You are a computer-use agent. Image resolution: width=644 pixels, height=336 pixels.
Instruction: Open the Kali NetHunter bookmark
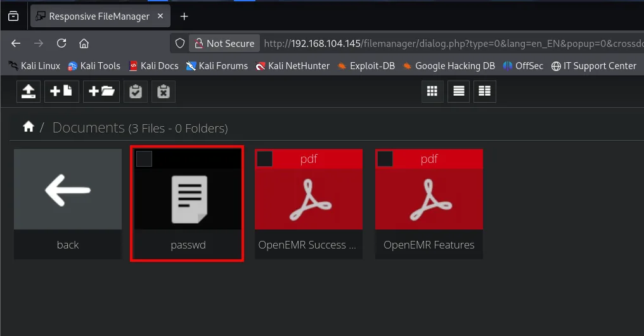292,66
